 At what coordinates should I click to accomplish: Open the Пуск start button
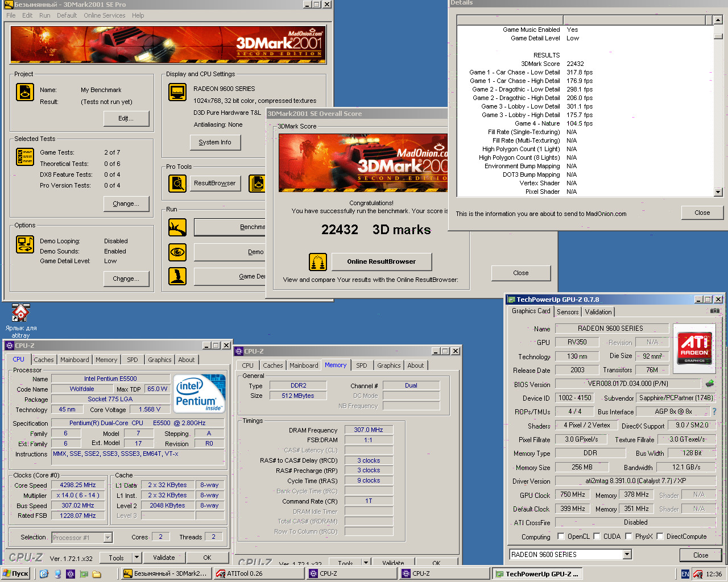(16, 573)
